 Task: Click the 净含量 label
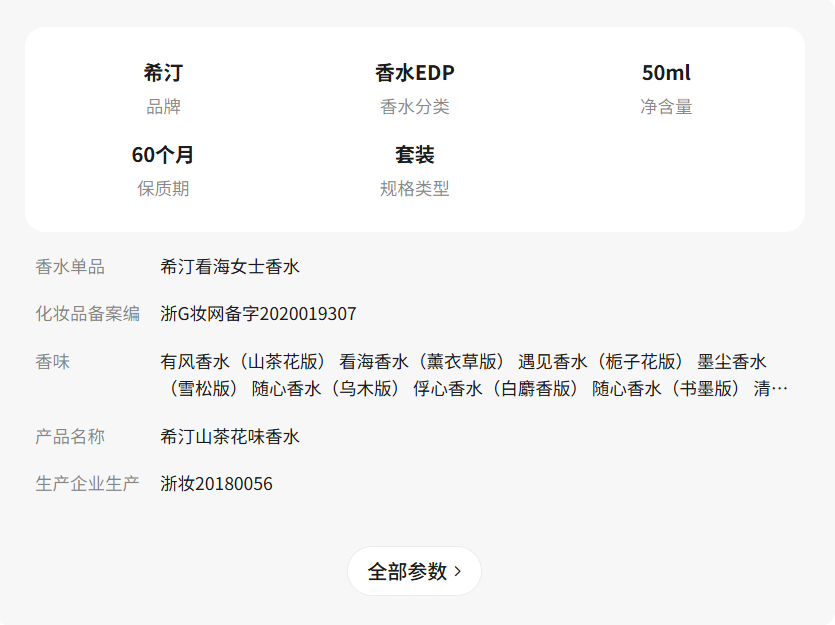pos(666,106)
